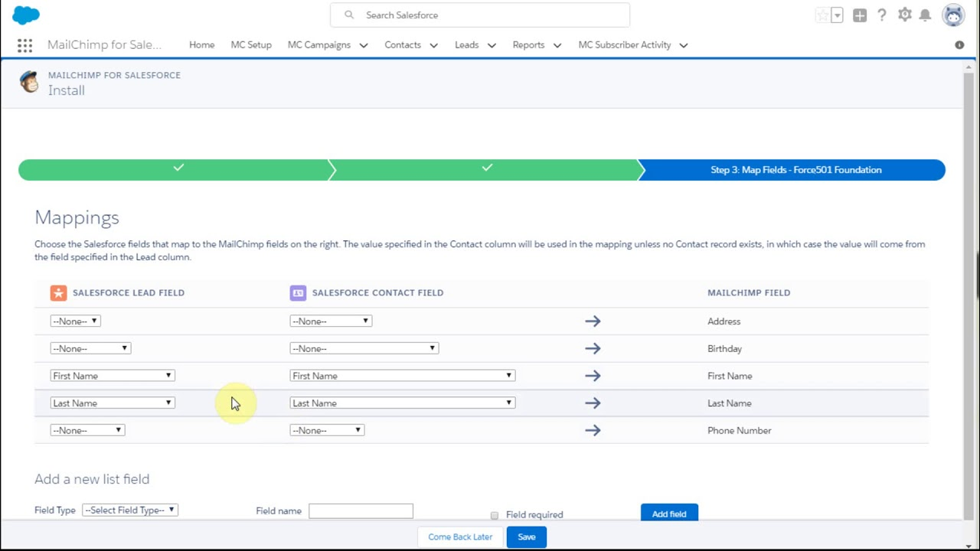
Task: Click the arrow icon in Address row
Action: click(x=593, y=321)
